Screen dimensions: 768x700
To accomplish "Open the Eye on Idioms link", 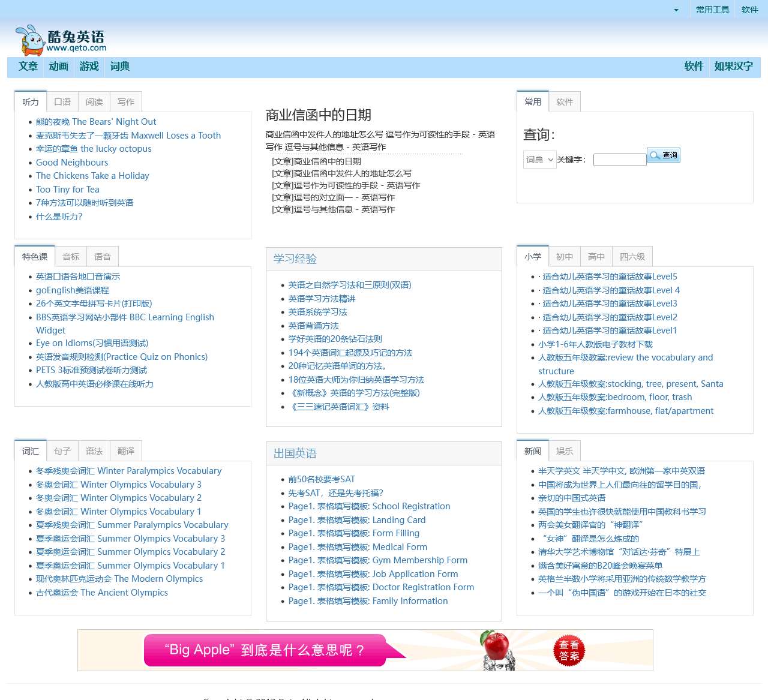I will click(92, 343).
